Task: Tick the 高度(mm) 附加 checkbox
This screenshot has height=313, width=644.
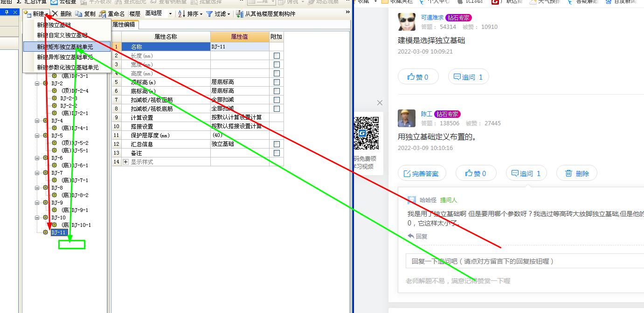Action: [x=277, y=74]
